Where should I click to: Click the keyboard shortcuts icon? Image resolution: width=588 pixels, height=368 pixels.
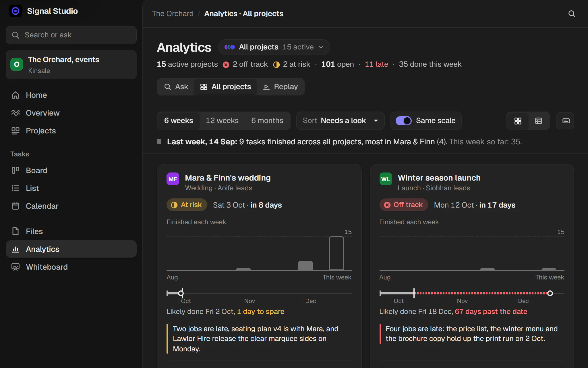[566, 121]
